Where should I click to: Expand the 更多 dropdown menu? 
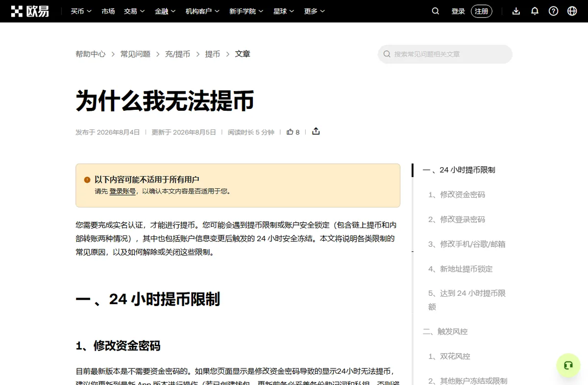pyautogui.click(x=314, y=11)
